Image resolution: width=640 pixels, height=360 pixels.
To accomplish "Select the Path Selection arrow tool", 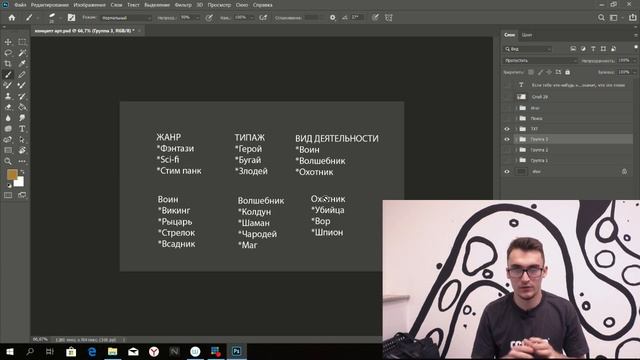I will [x=22, y=140].
